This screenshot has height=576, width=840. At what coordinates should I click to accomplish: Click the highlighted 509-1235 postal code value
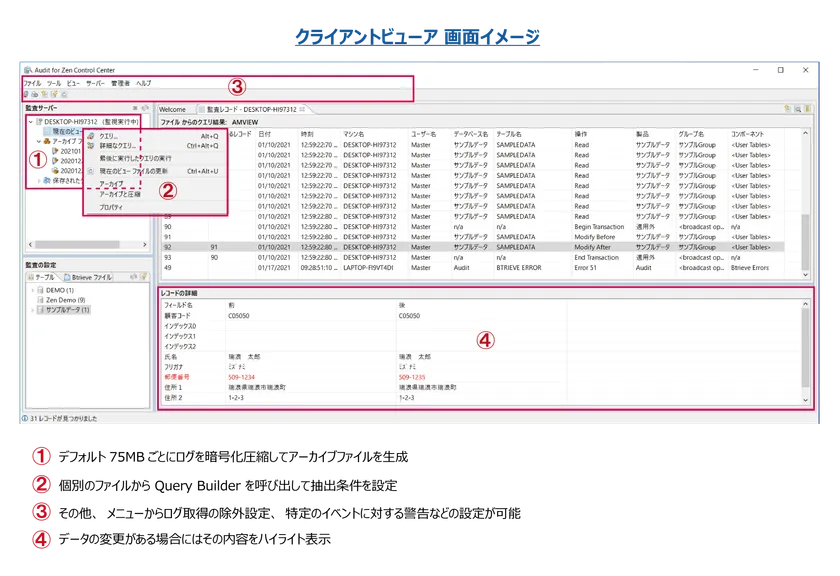coord(412,377)
